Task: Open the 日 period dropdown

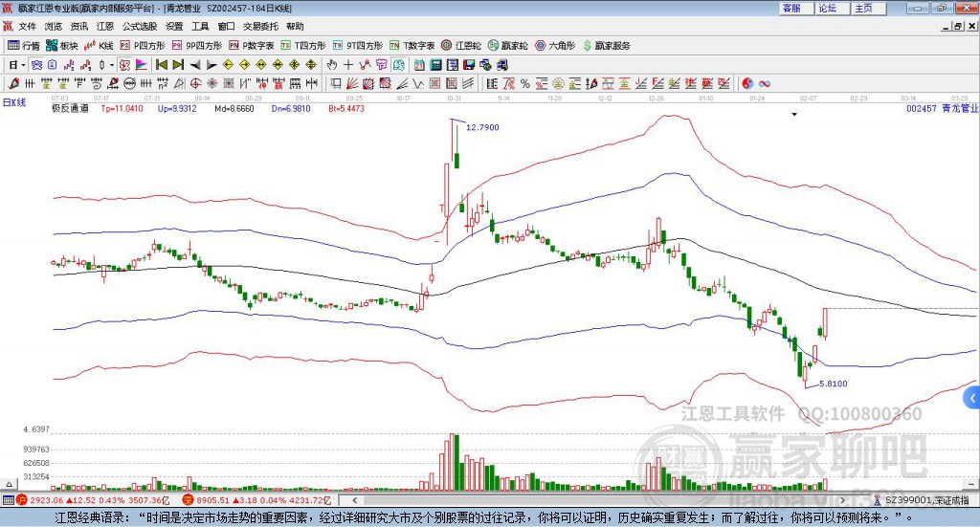Action: click(x=16, y=65)
